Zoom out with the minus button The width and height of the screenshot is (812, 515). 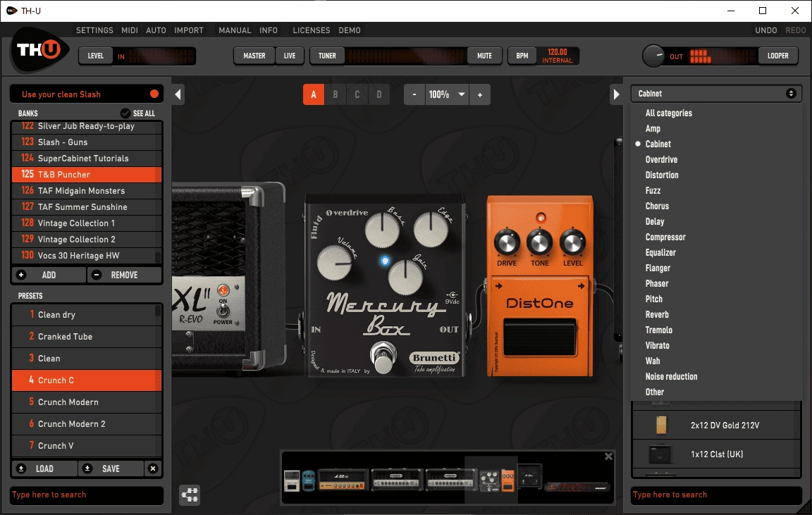[414, 94]
